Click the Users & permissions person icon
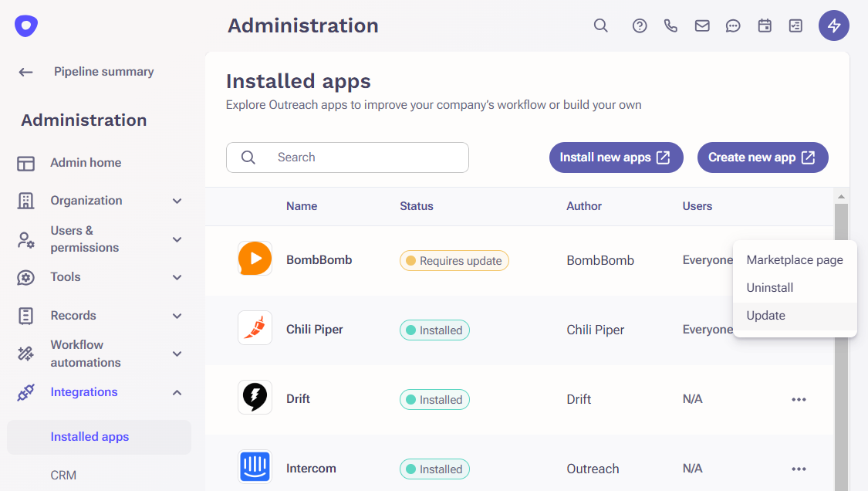Image resolution: width=868 pixels, height=491 pixels. click(25, 240)
